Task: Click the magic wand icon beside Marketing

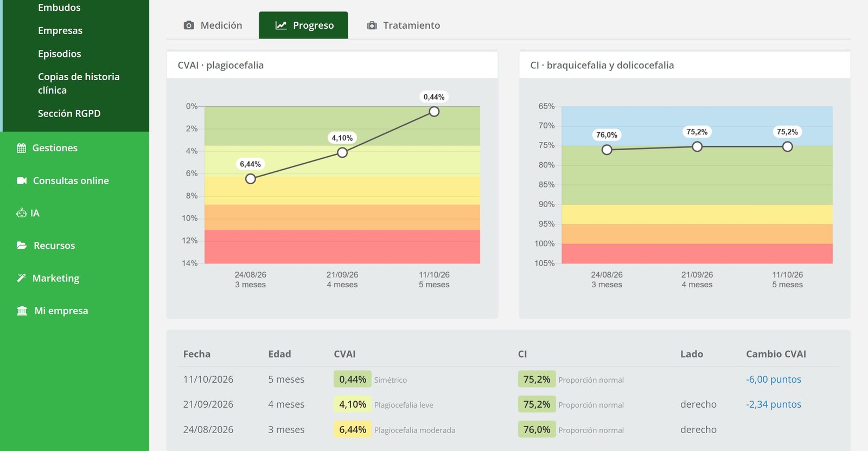Action: (21, 278)
